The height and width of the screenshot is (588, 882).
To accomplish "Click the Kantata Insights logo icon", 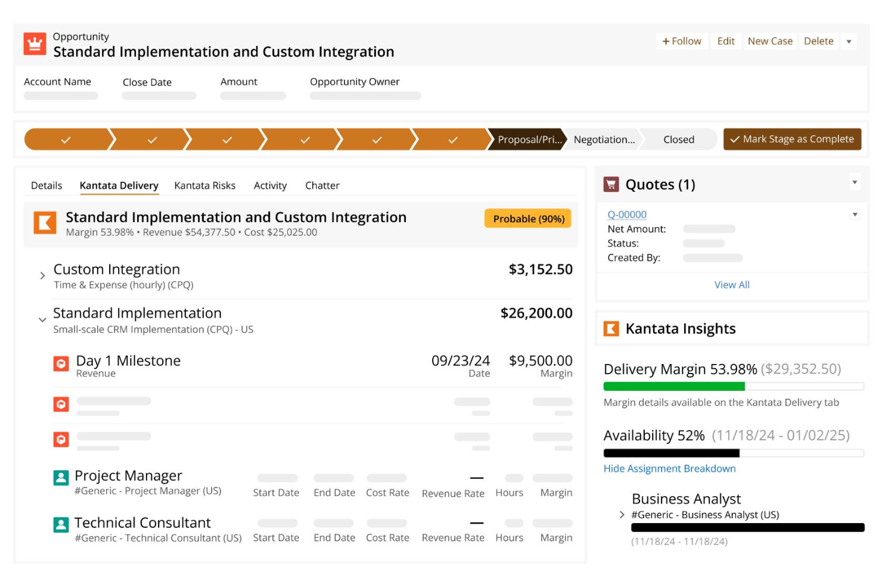I will click(611, 329).
